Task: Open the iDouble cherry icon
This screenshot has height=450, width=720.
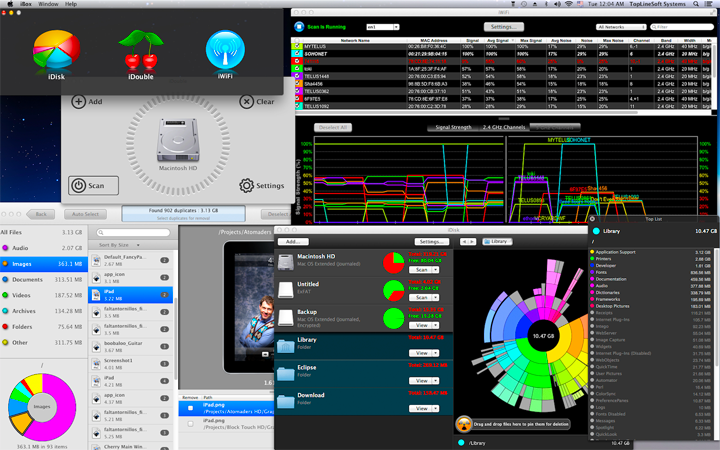Action: point(141,50)
